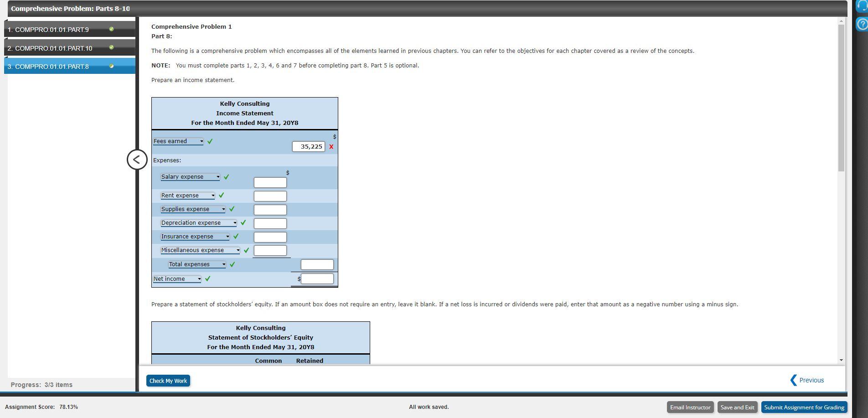Viewport: 868px width, 418px height.
Task: Click the 35,225 amount input field
Action: tap(309, 146)
